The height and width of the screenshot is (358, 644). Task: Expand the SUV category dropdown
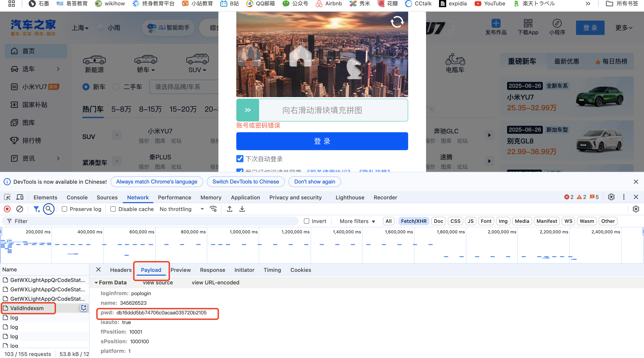tap(197, 70)
